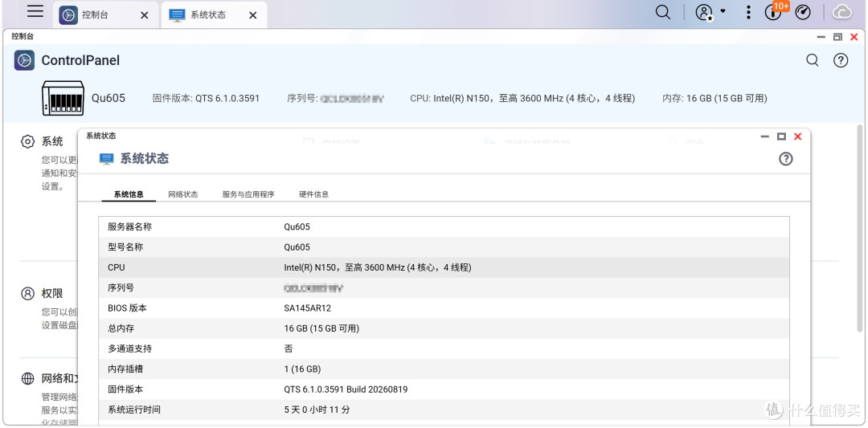Open notifications with 10+ badge
Image resolution: width=868 pixels, height=428 pixels.
(x=774, y=11)
